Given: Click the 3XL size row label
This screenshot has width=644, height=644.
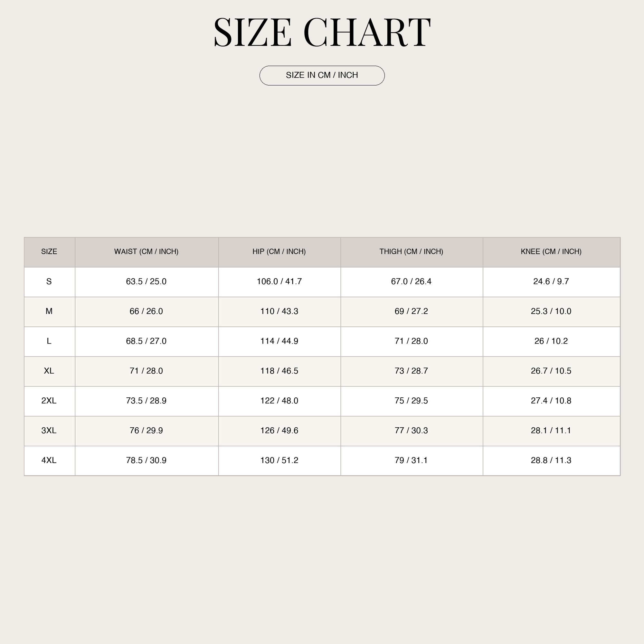Looking at the screenshot, I should [49, 431].
